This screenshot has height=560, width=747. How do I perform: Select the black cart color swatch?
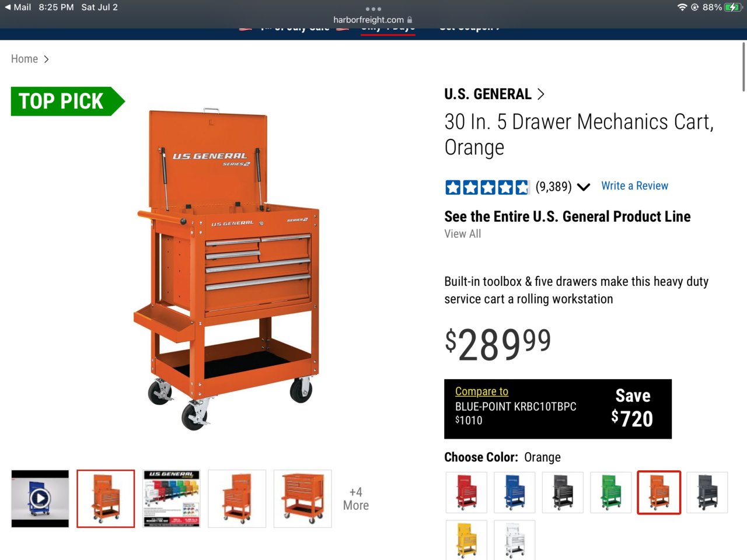[563, 493]
